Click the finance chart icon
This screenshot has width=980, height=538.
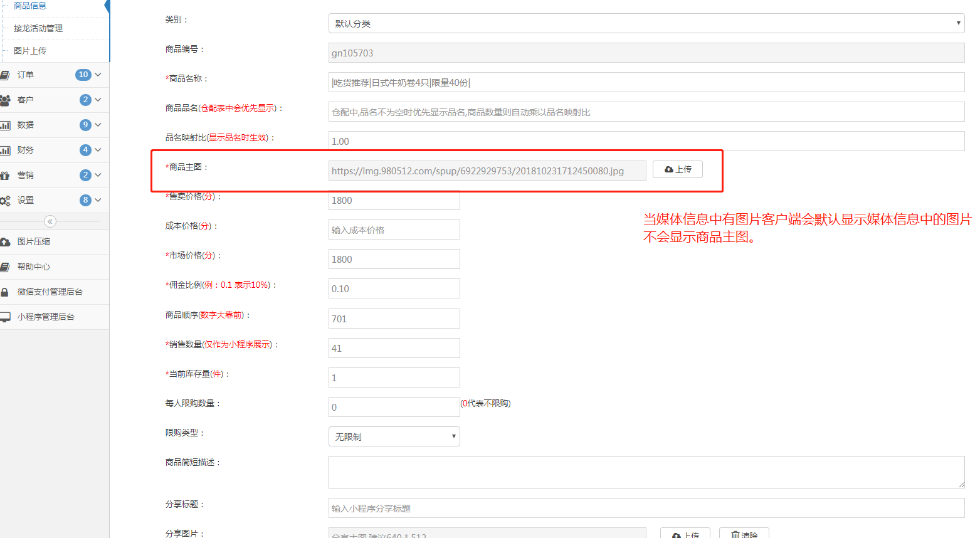[5, 150]
